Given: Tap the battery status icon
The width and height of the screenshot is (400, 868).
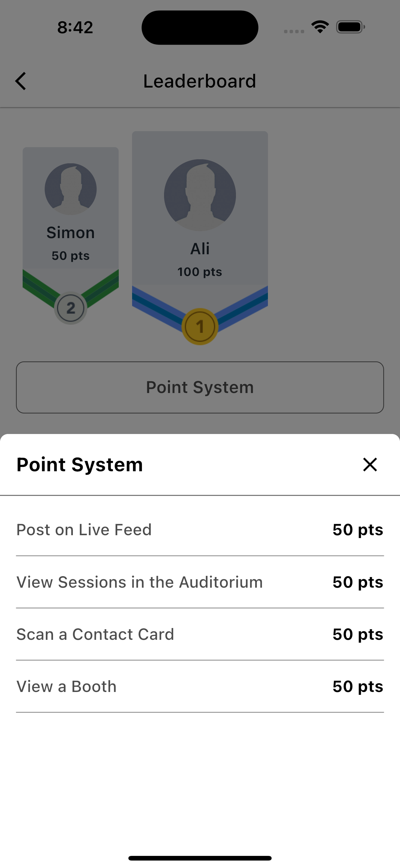Looking at the screenshot, I should (x=350, y=27).
